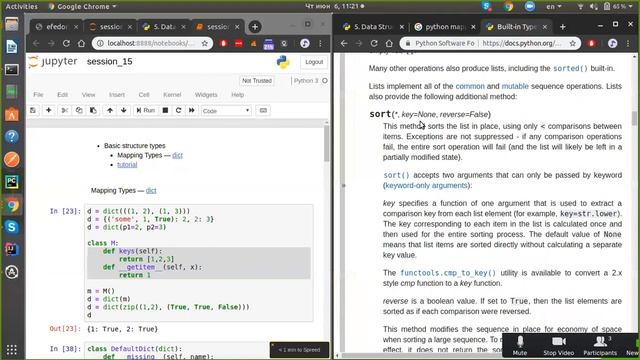Restart the kernel with the circular arrow

tap(178, 111)
